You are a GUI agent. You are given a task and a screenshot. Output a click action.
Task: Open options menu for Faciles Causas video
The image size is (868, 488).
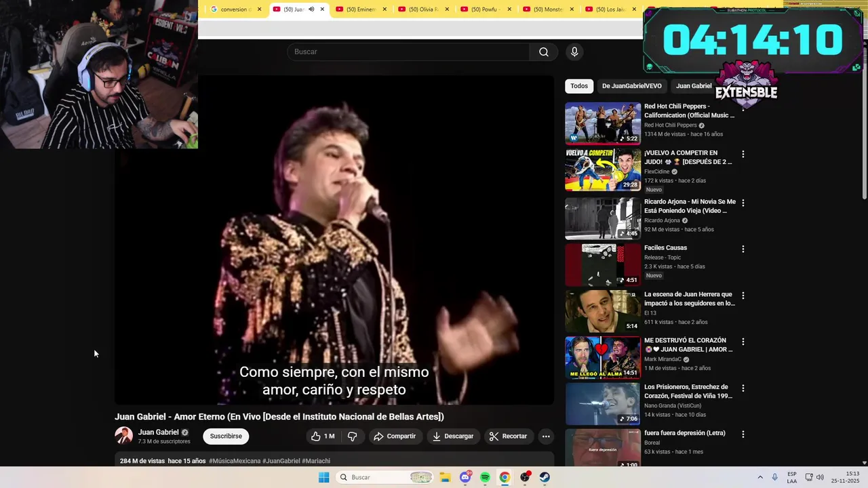click(743, 249)
